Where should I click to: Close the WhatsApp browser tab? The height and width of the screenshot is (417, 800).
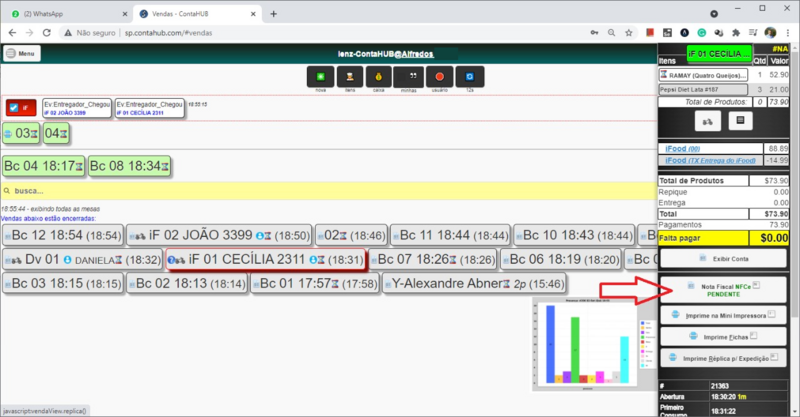tap(124, 14)
